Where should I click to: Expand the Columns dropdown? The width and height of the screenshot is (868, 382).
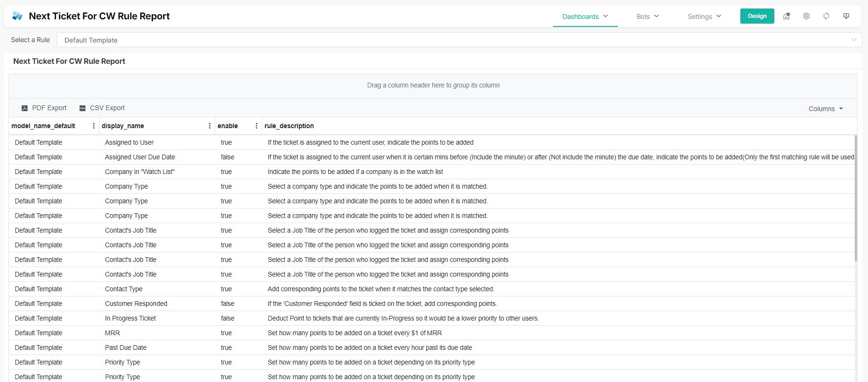(825, 109)
